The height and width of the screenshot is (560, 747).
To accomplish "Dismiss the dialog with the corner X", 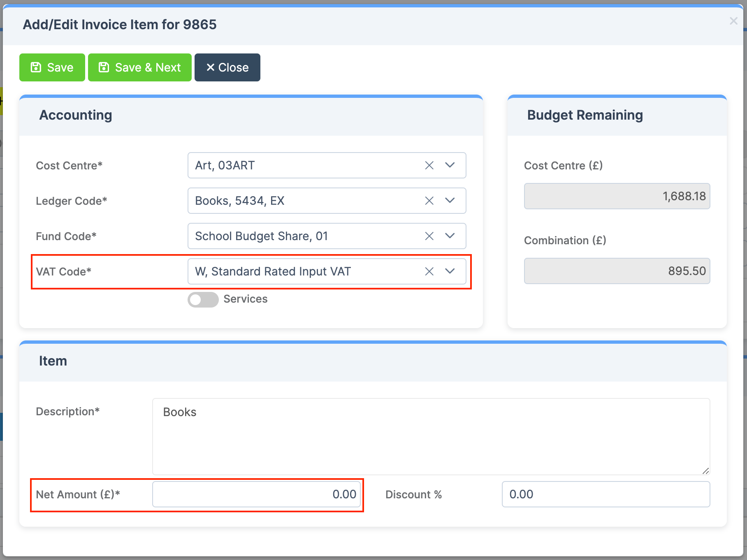I will coord(733,21).
